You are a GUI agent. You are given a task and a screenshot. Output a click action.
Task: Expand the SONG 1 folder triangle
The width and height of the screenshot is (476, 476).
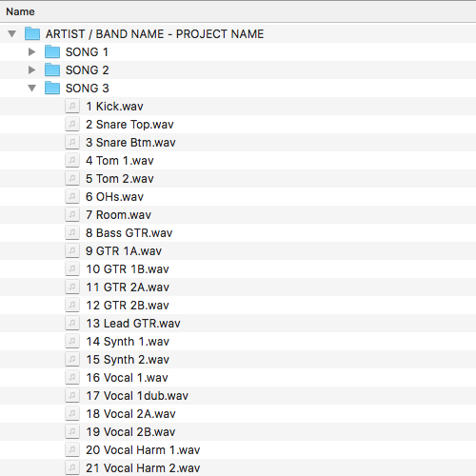click(x=31, y=51)
